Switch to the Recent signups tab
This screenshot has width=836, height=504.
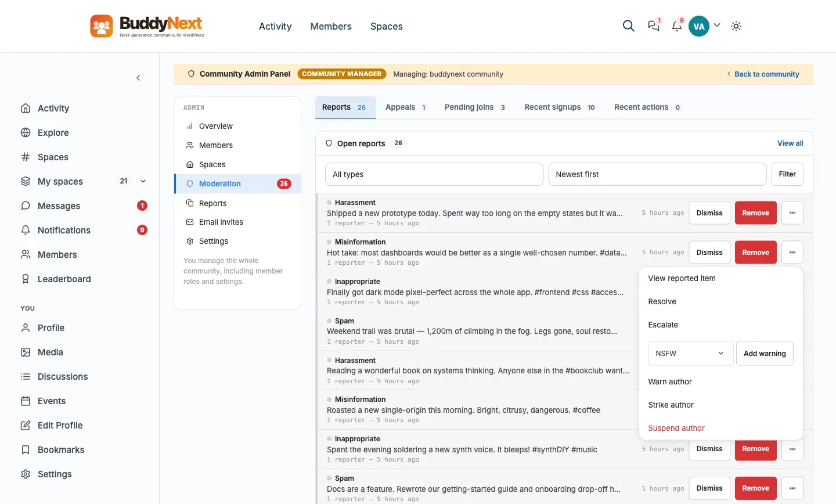[560, 107]
